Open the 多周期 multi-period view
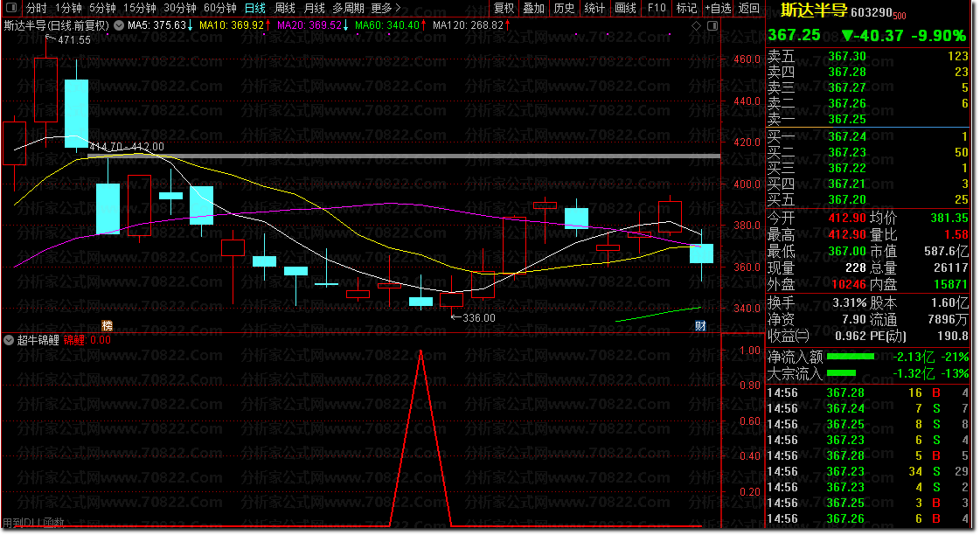 [348, 8]
